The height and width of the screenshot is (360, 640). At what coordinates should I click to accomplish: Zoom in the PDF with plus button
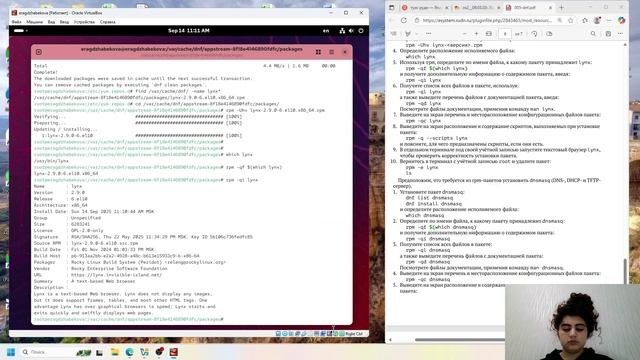(x=476, y=34)
